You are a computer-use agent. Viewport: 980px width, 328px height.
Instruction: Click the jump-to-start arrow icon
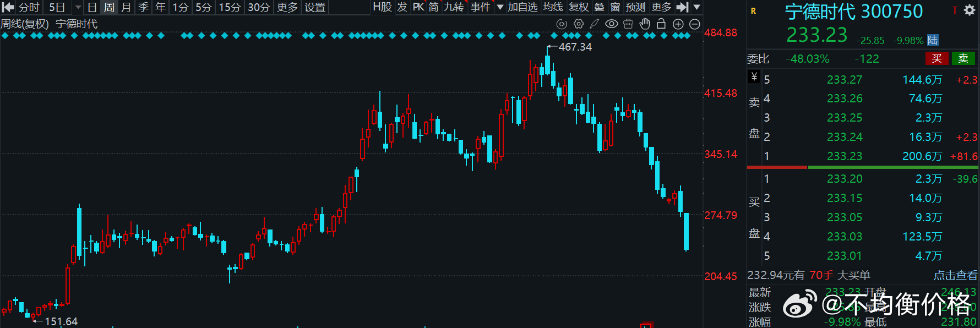point(8,7)
